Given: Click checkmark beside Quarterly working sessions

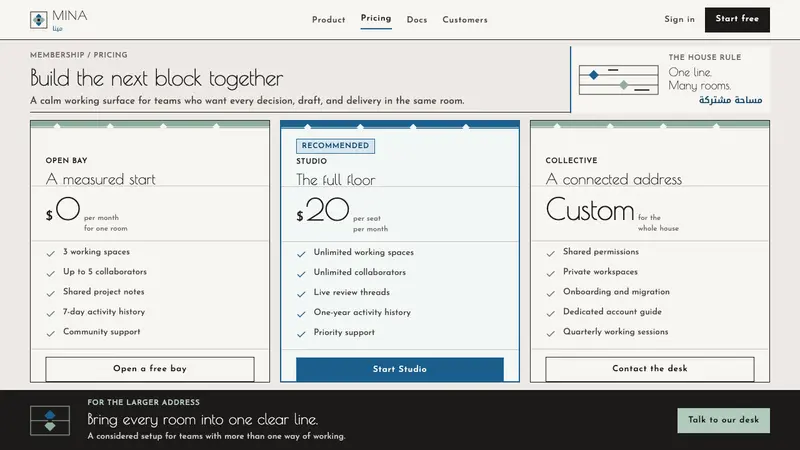Looking at the screenshot, I should (551, 333).
